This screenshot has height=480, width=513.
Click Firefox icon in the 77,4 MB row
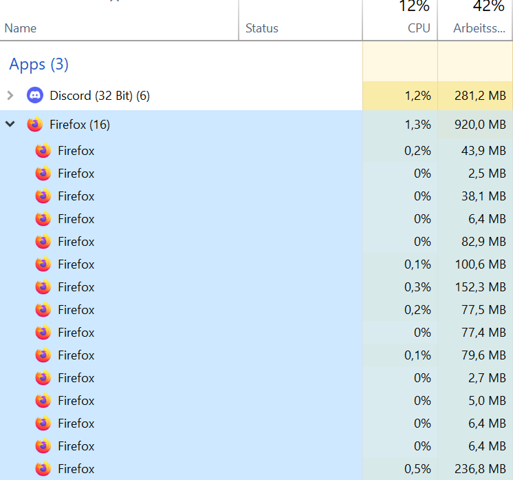(43, 332)
